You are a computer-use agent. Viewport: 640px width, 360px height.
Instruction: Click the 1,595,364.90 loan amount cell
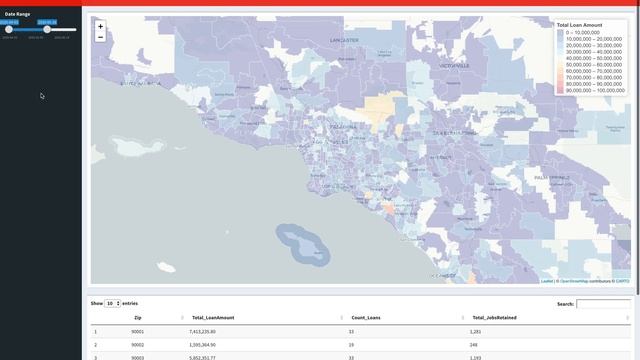point(202,345)
